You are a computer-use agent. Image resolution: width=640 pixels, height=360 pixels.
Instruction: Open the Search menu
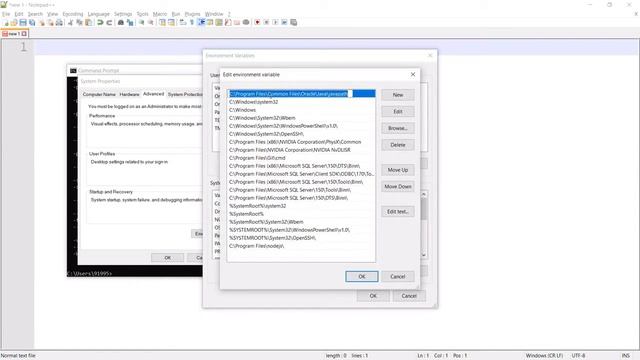(35, 14)
